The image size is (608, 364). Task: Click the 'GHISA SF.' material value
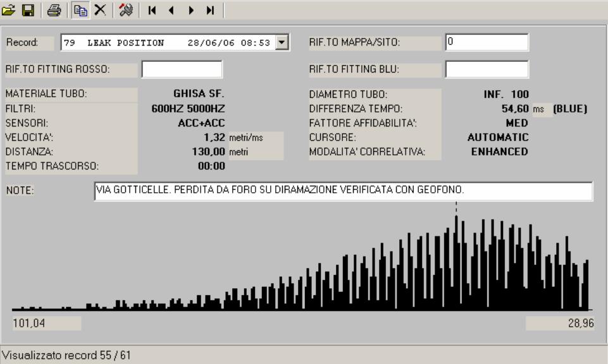(199, 94)
